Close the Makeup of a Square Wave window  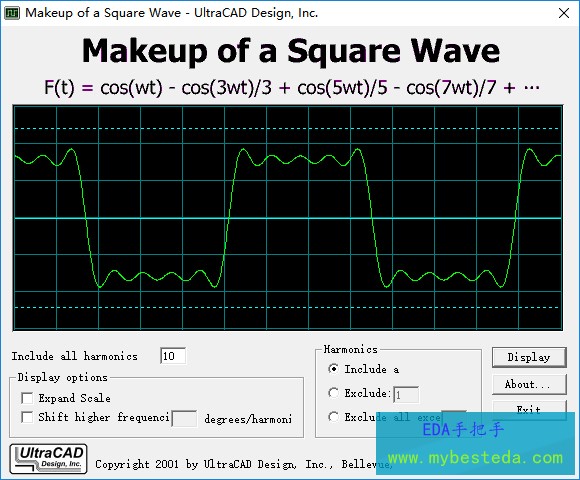[564, 13]
